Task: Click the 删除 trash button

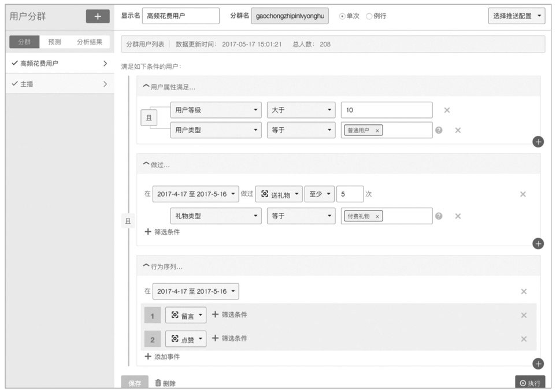Action: click(165, 383)
